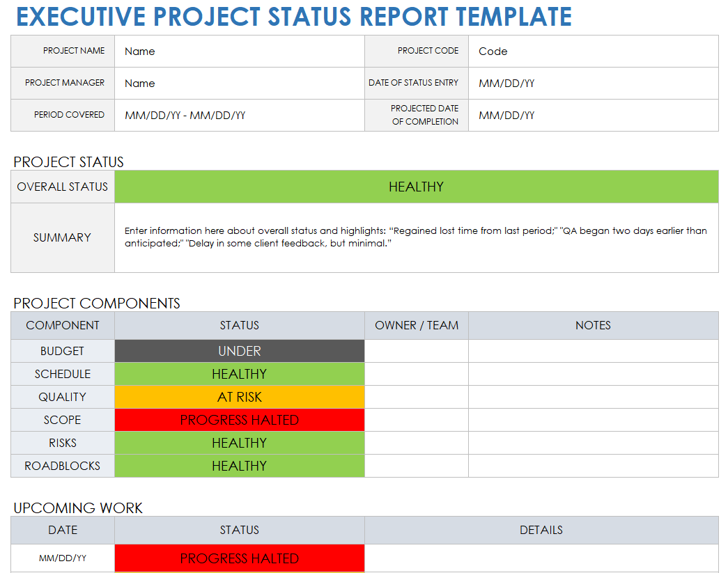This screenshot has height=573, width=728.
Task: Click the green HEALTHY overall status bar
Action: 416,187
